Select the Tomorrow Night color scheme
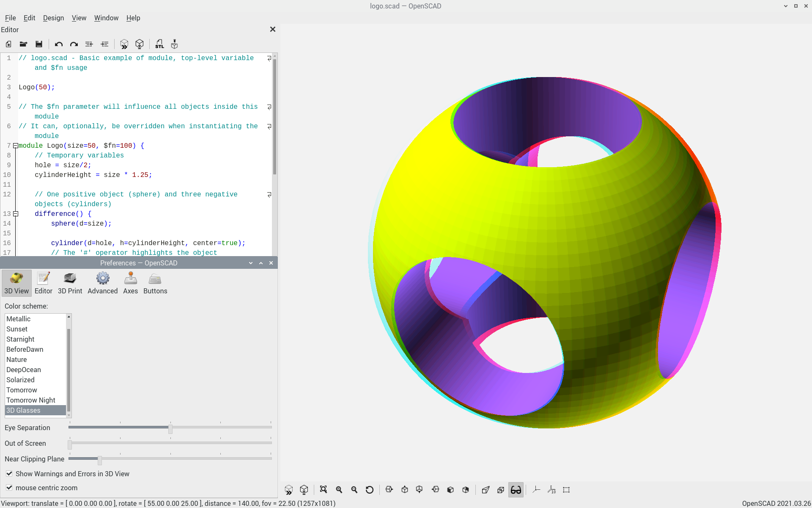Viewport: 812px width, 508px height. click(x=31, y=400)
